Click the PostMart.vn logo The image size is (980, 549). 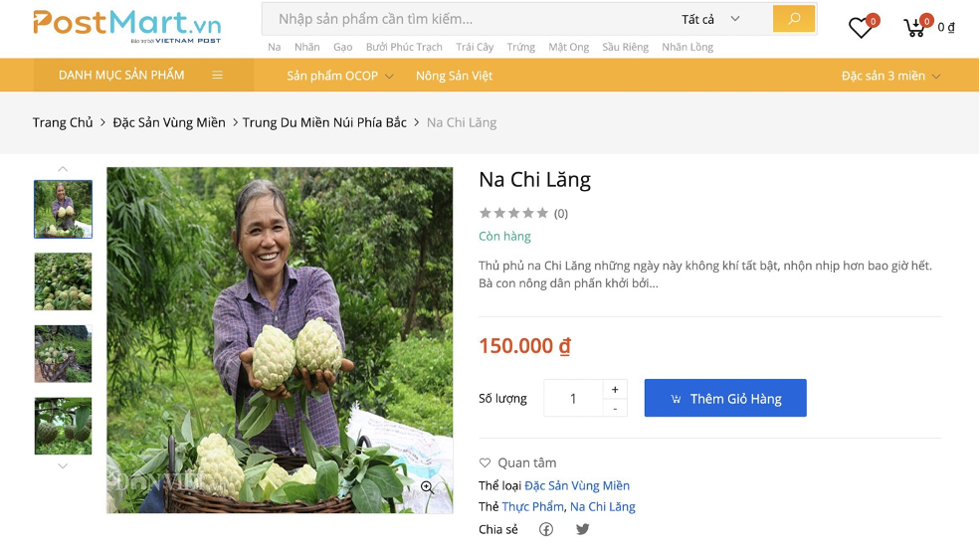click(x=127, y=26)
